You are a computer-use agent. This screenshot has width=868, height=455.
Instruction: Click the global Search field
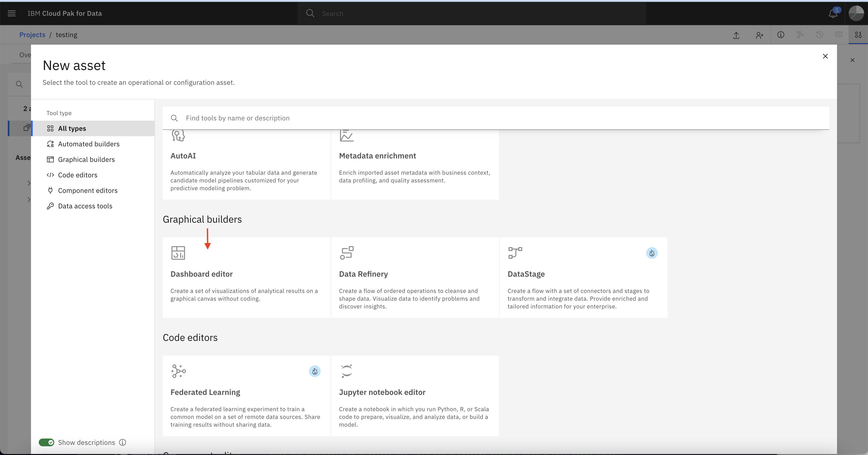coord(472,14)
